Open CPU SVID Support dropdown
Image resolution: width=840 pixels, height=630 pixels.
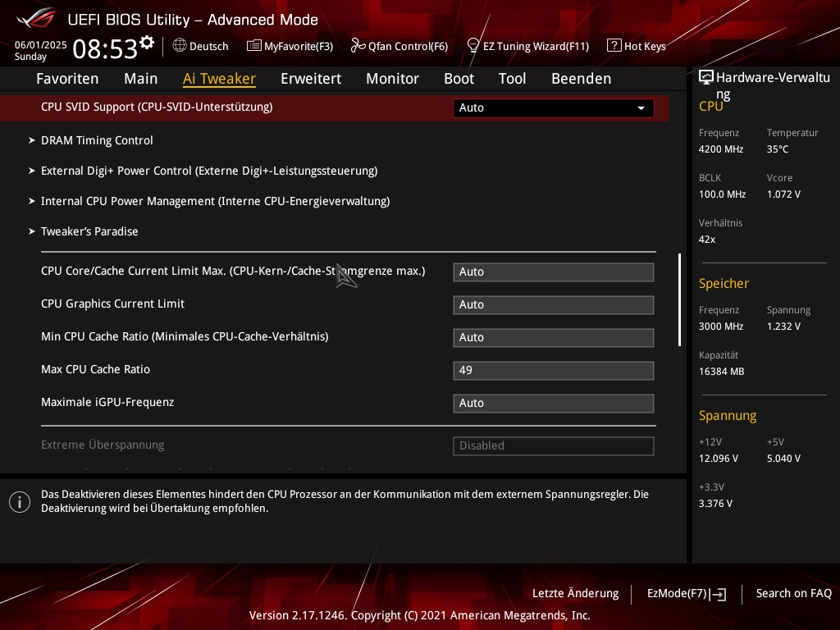(x=553, y=107)
